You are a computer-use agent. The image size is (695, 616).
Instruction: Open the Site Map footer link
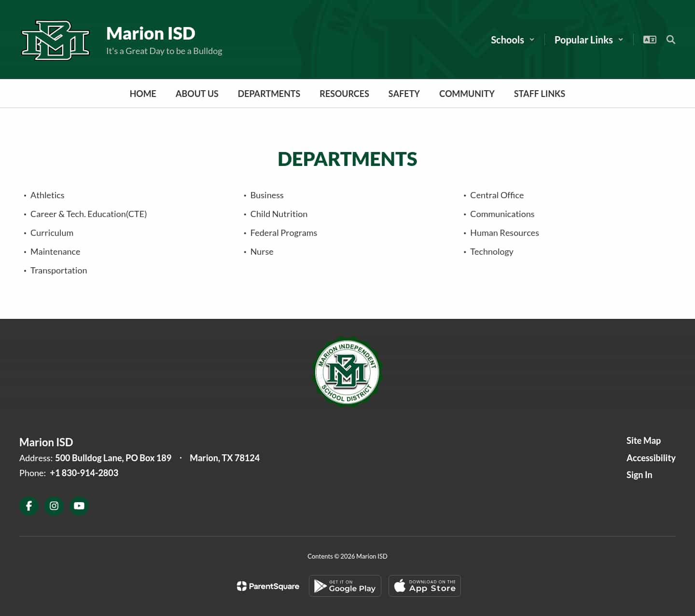(643, 440)
